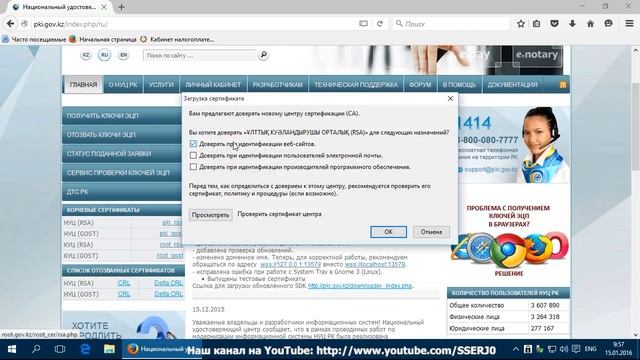Open Firefox hamburger menu
Viewport: 640px width, 360px height.
pyautogui.click(x=629, y=24)
